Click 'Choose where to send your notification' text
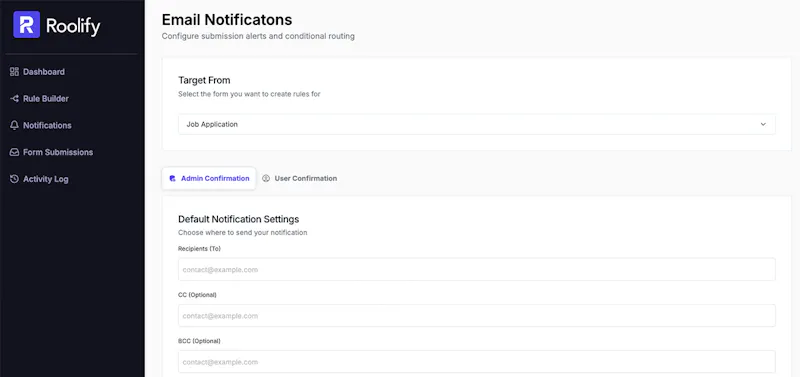Image resolution: width=800 pixels, height=377 pixels. [x=242, y=233]
